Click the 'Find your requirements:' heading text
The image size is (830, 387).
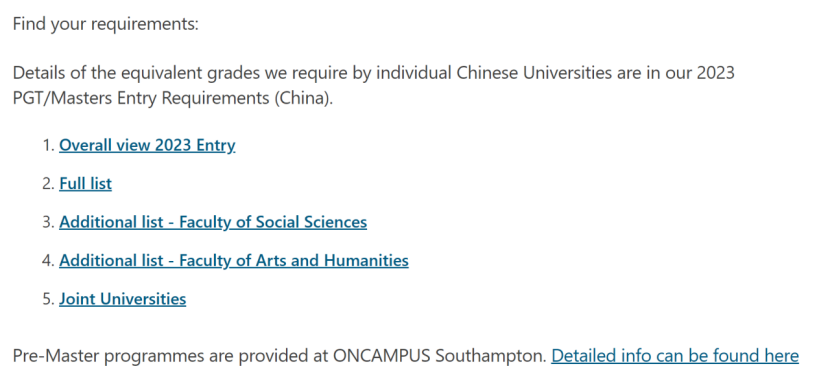105,24
